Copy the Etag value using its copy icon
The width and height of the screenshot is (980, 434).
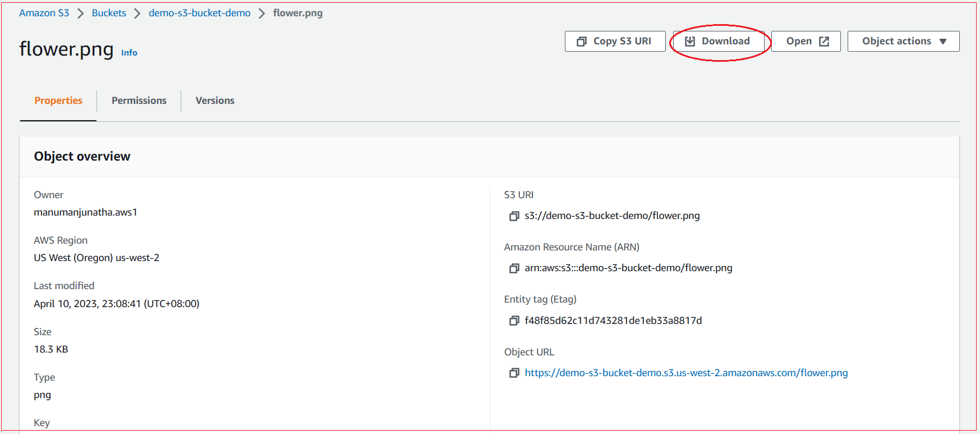(x=514, y=321)
